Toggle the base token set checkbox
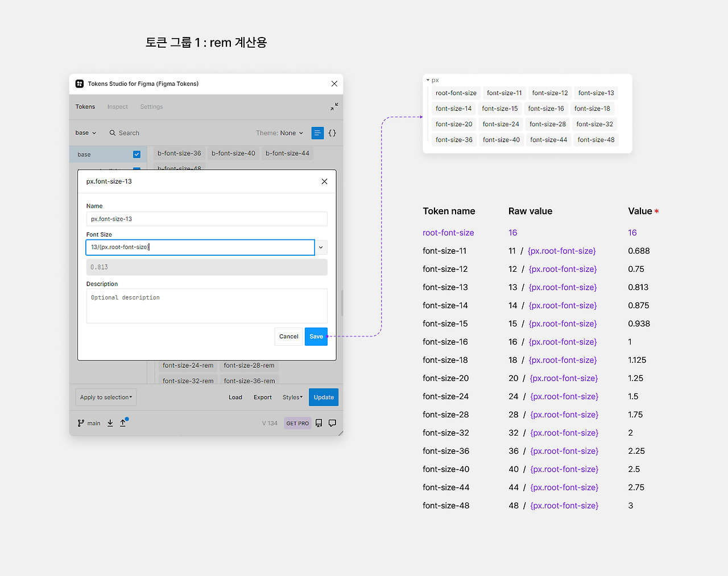This screenshot has height=576, width=728. click(136, 154)
